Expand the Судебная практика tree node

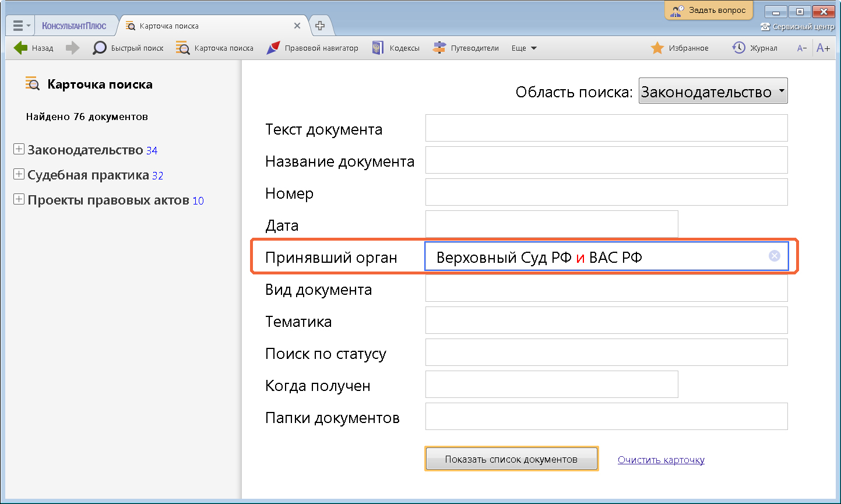click(19, 175)
